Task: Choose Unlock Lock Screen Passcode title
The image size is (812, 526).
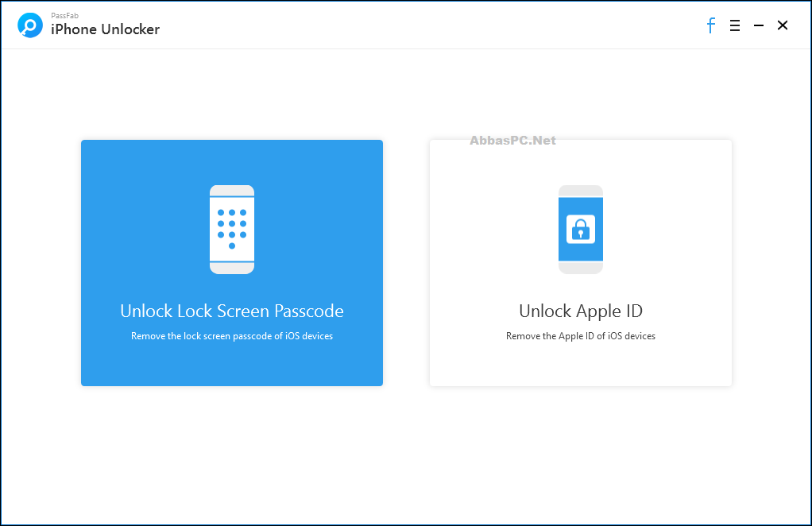Action: (232, 311)
